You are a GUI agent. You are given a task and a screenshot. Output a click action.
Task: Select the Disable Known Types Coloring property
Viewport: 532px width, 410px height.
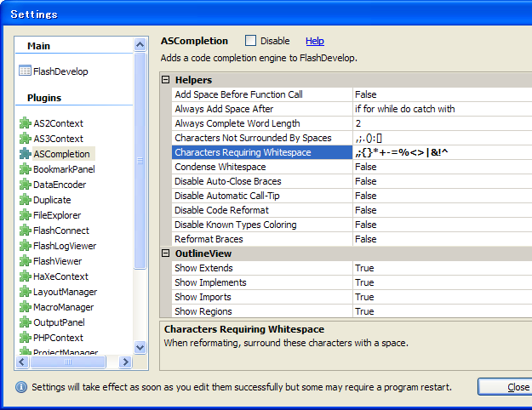(x=262, y=225)
